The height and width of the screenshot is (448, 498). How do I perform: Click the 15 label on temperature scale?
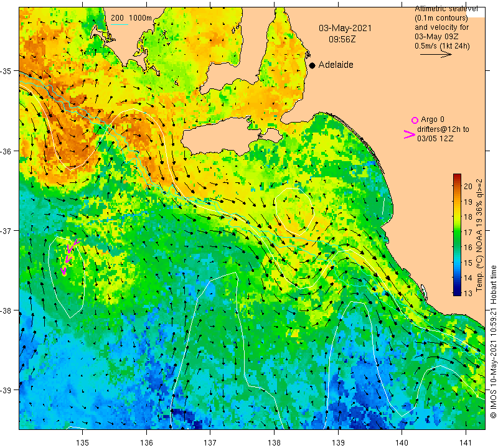pyautogui.click(x=468, y=263)
